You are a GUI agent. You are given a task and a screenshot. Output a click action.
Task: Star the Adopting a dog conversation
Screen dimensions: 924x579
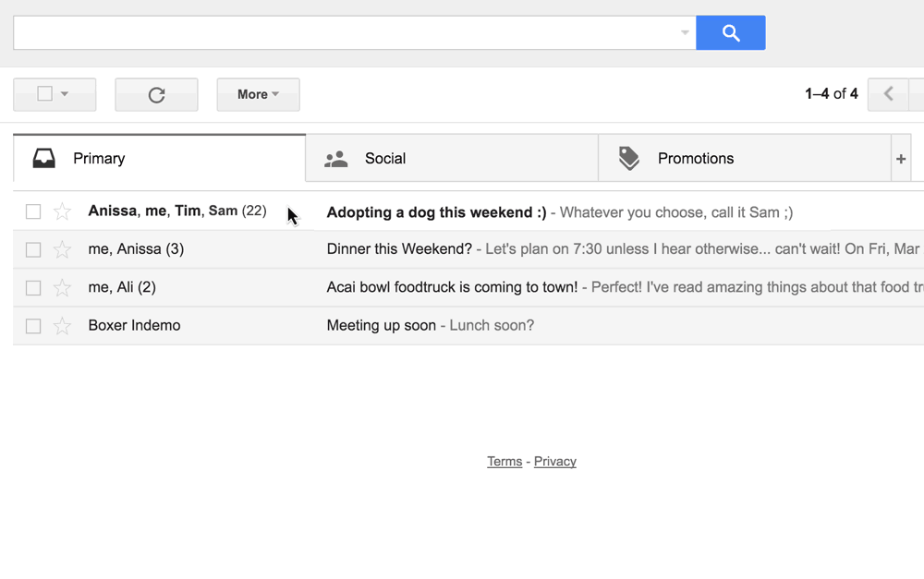[62, 211]
